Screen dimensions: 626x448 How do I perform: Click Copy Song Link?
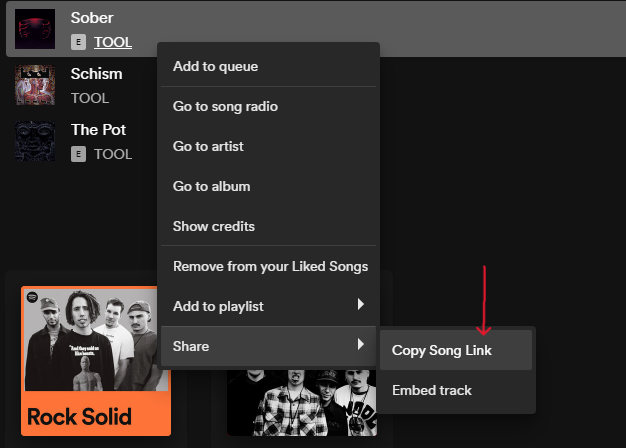(x=441, y=350)
